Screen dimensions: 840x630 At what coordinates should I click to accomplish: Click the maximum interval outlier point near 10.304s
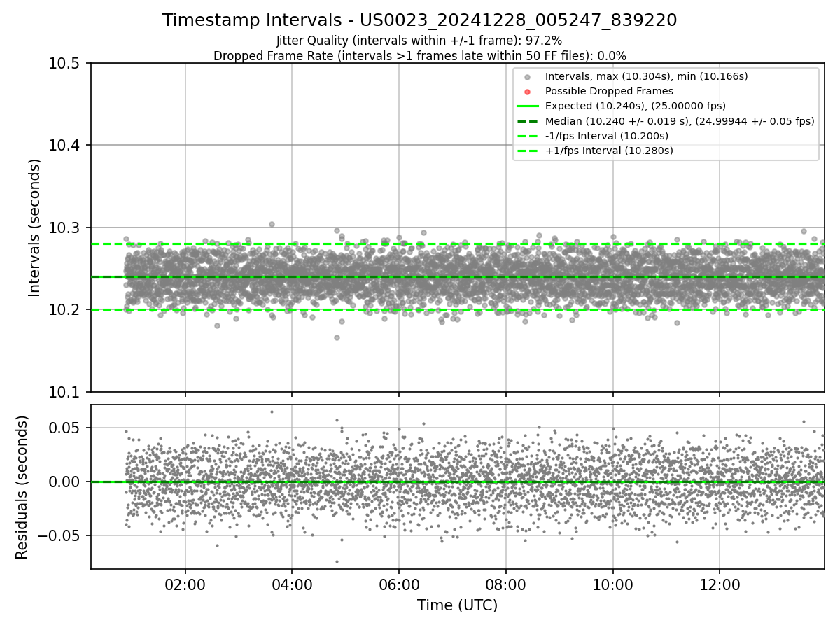272,225
